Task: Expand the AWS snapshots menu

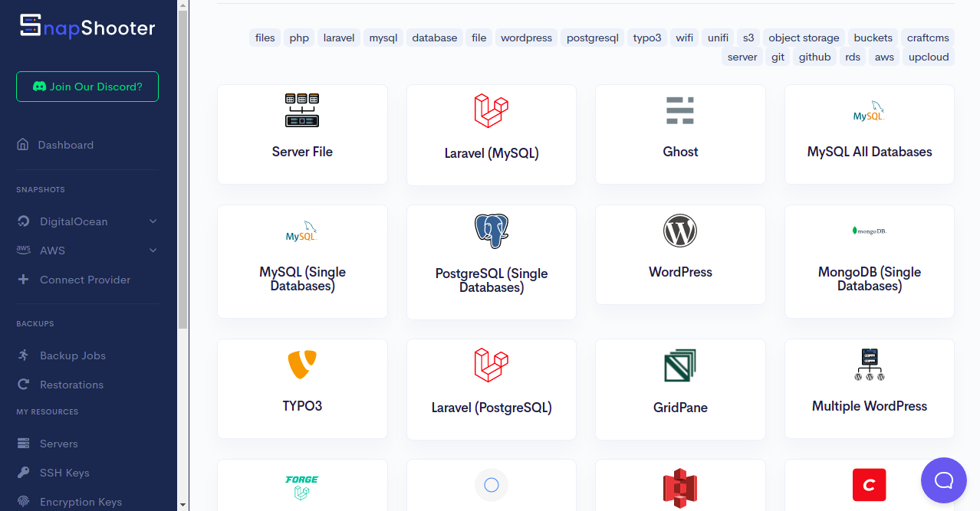Action: [x=87, y=251]
